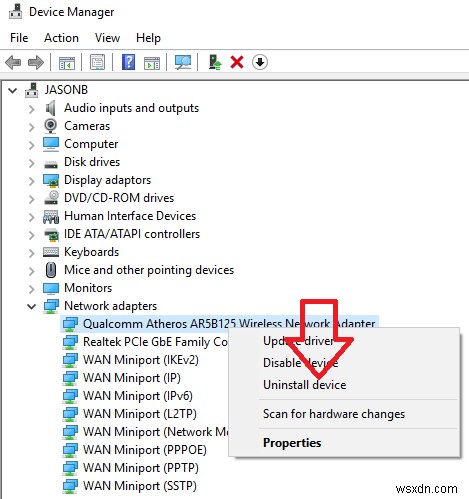This screenshot has width=469, height=499.
Task: Click the Disable device down-arrow icon
Action: [260, 62]
